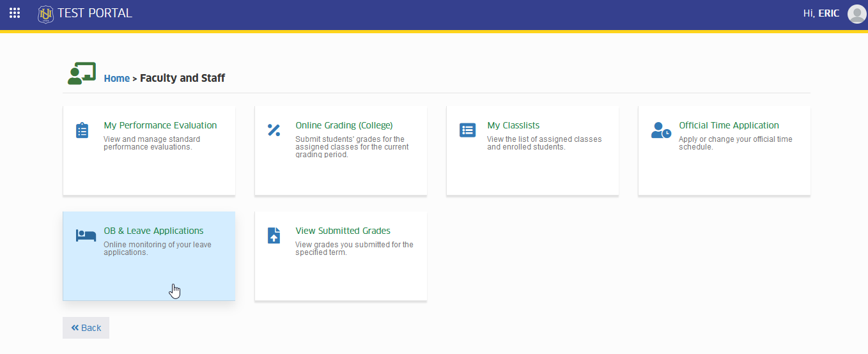Click the Back button
Image resolution: width=868 pixels, height=354 pixels.
click(x=86, y=328)
